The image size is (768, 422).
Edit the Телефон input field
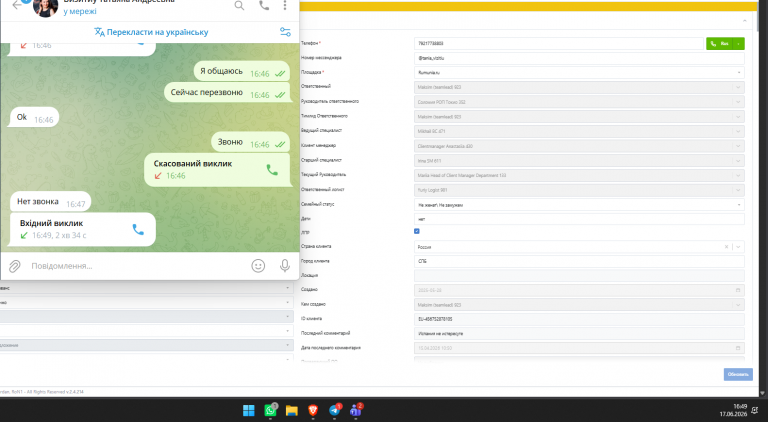(558, 44)
